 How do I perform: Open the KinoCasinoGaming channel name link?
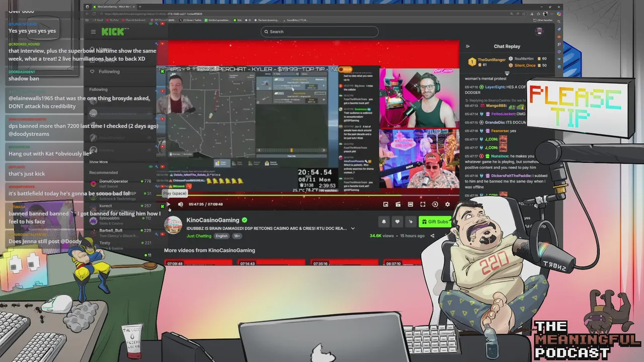pyautogui.click(x=213, y=220)
